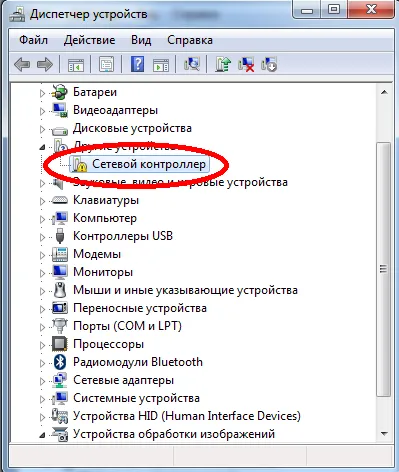Select the Системные устройства item

point(136,398)
